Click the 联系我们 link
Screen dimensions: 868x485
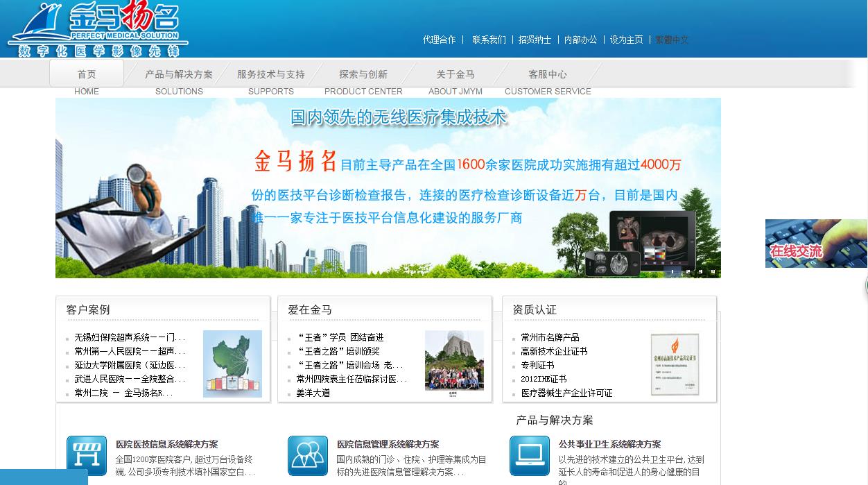click(x=489, y=40)
